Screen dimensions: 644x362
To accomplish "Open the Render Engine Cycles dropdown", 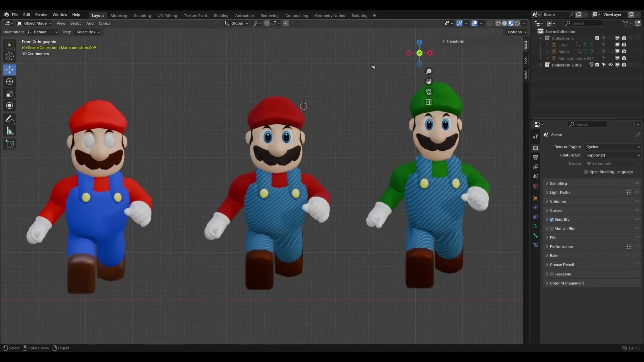I will (613, 147).
